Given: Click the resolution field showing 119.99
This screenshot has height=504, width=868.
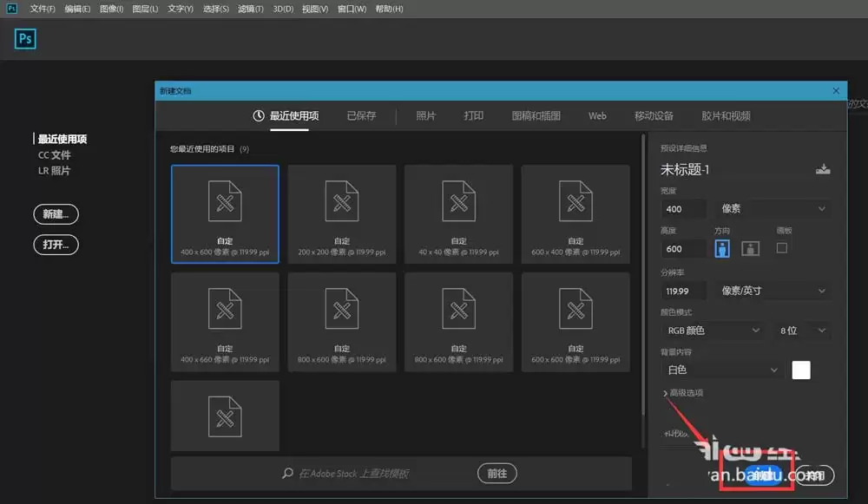Looking at the screenshot, I should click(x=684, y=291).
